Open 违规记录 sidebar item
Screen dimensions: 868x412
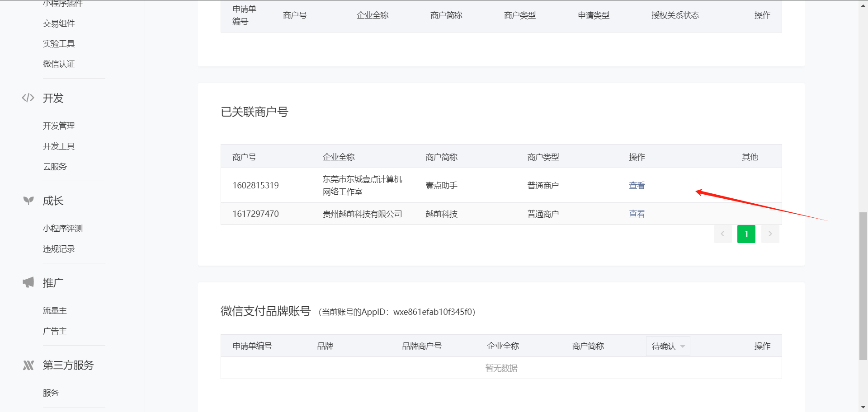[x=59, y=249]
